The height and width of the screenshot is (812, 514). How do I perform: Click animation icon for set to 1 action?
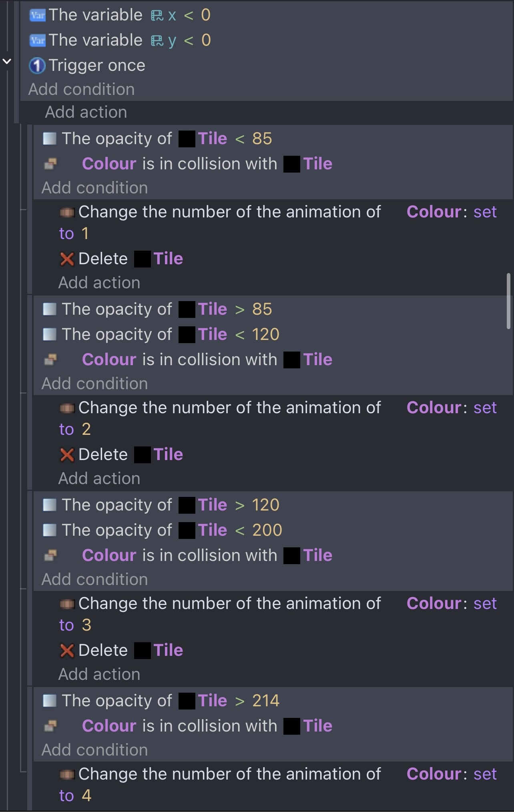(67, 212)
